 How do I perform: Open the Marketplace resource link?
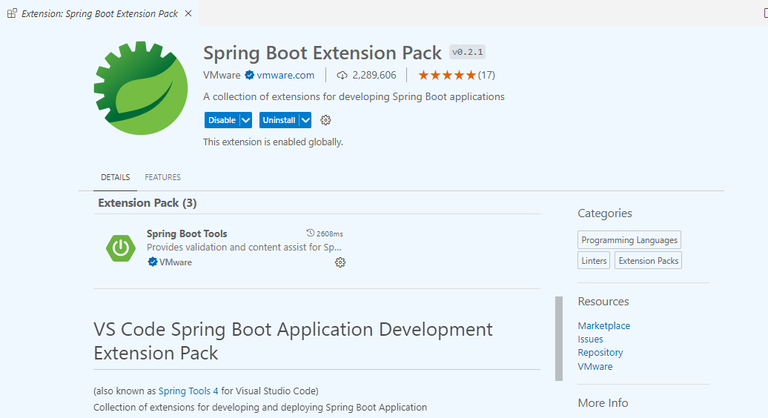[604, 326]
